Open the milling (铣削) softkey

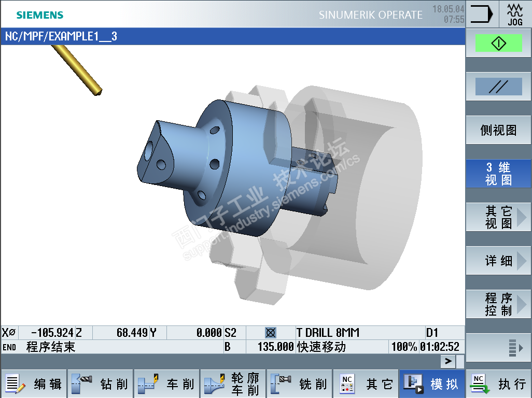point(300,384)
